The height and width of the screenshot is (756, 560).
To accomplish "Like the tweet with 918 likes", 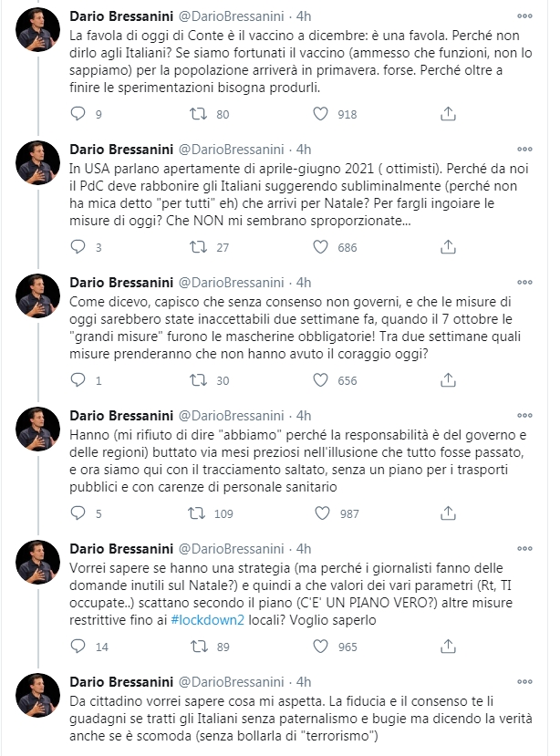I will coord(321,114).
